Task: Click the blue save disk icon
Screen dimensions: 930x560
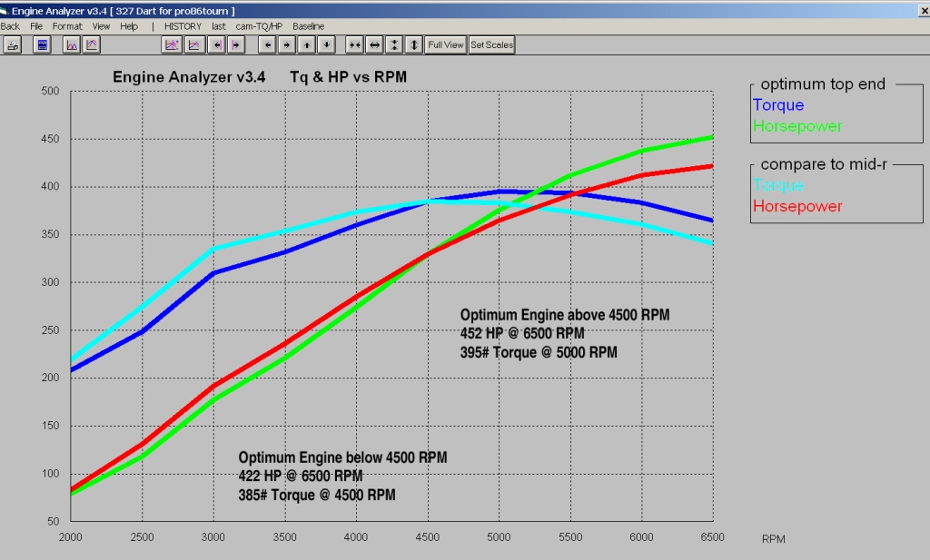Action: (x=42, y=45)
